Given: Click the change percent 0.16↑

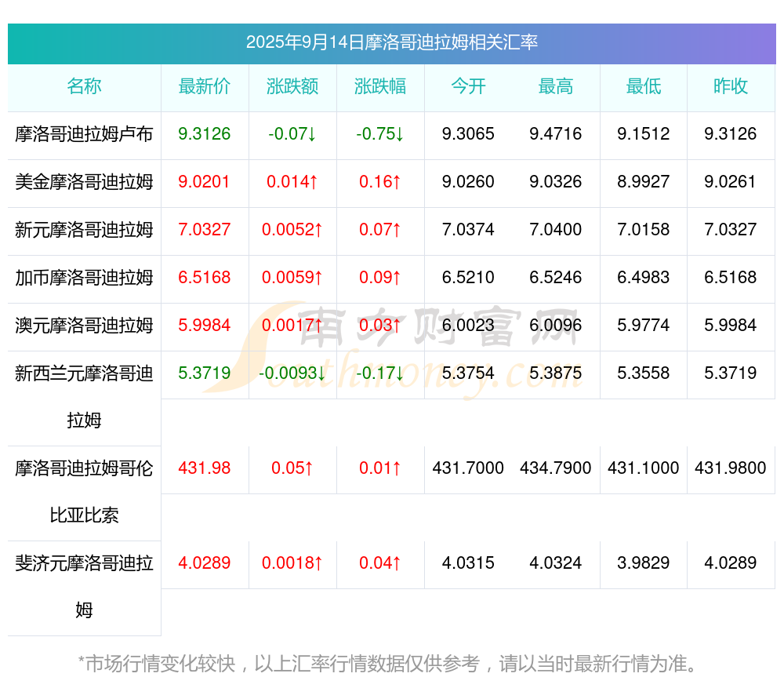Looking at the screenshot, I should (x=380, y=182).
